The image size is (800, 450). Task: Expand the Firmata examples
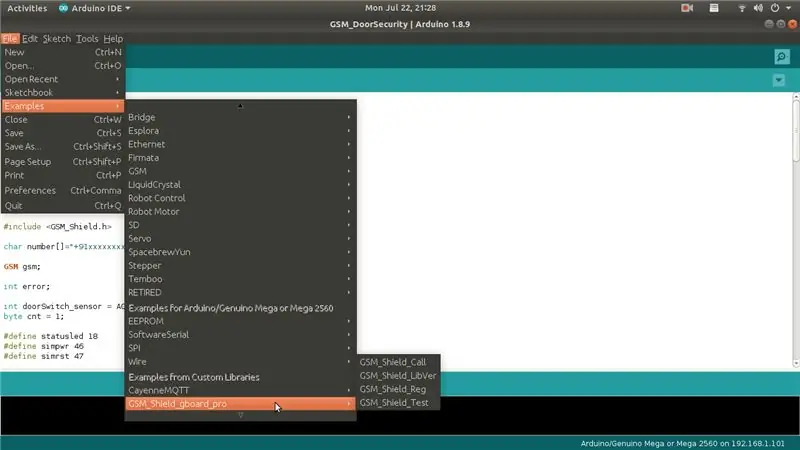coord(240,158)
